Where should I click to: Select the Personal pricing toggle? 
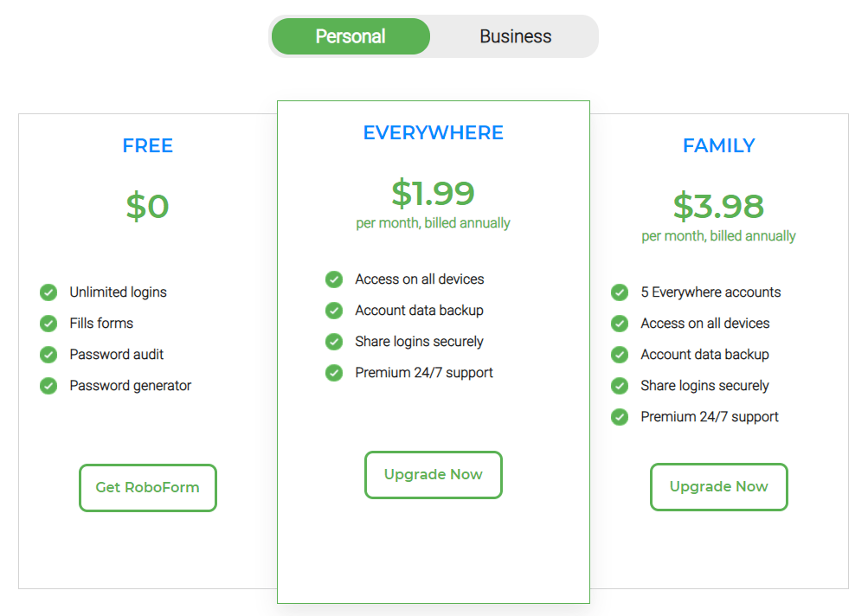pyautogui.click(x=350, y=36)
